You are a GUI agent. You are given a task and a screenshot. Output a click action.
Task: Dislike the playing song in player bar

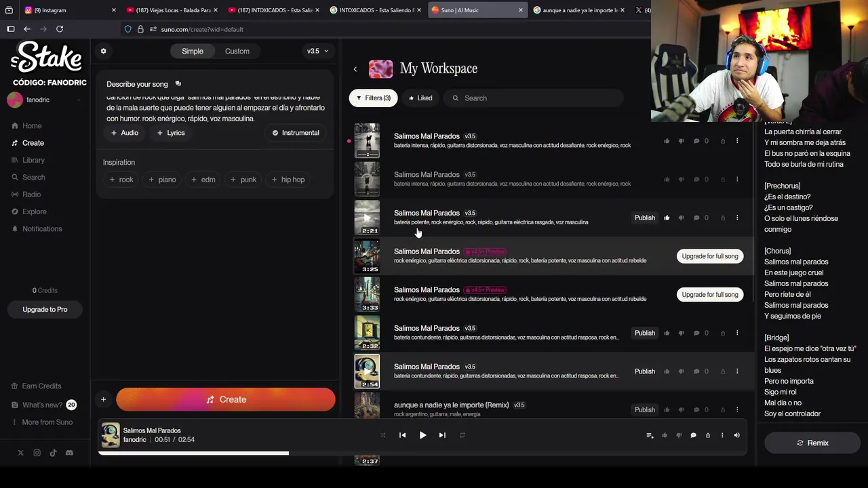tap(679, 435)
